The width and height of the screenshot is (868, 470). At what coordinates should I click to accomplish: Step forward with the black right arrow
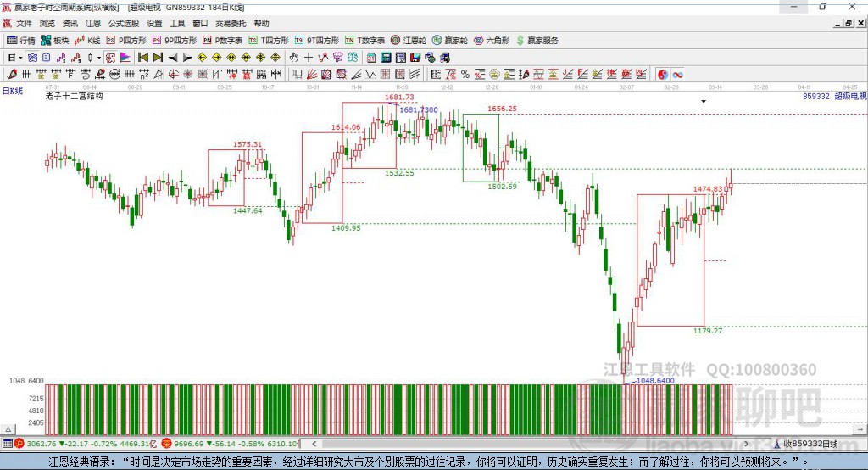tap(187, 58)
